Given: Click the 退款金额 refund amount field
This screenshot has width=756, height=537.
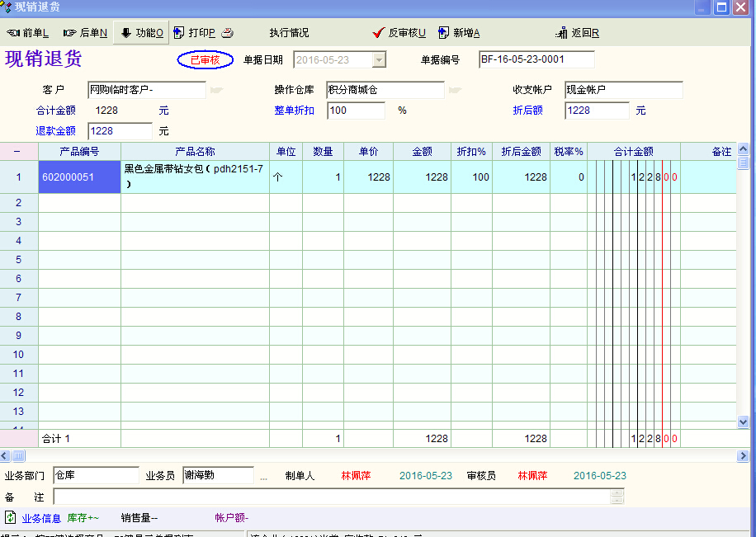Looking at the screenshot, I should (x=120, y=131).
